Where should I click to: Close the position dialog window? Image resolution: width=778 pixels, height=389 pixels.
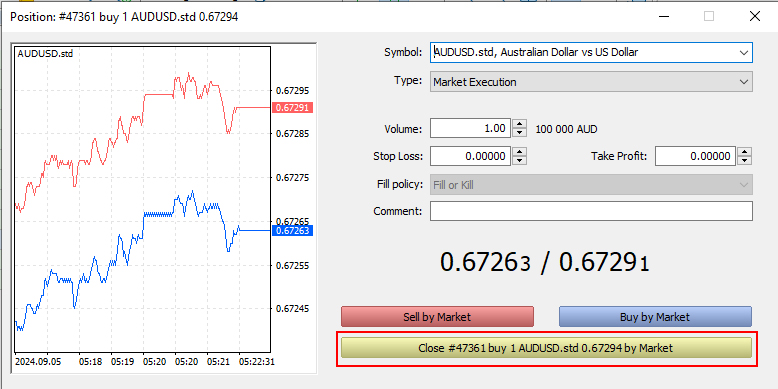(755, 16)
